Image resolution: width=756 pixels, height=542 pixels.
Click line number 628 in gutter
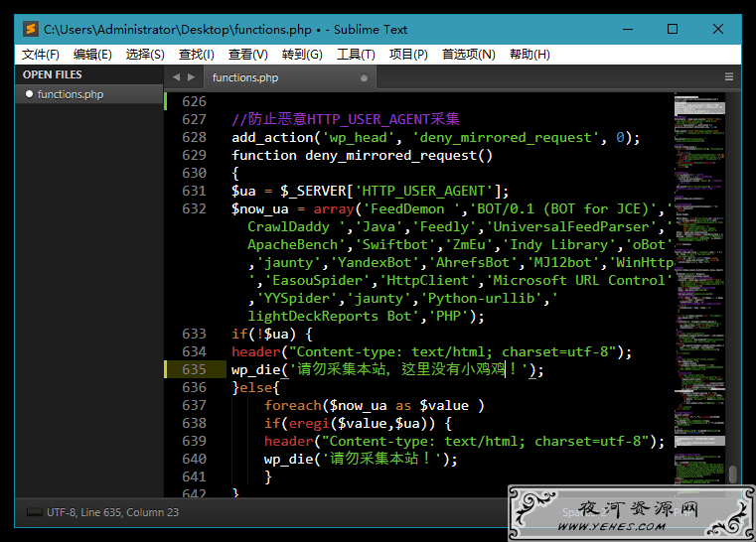pos(194,137)
